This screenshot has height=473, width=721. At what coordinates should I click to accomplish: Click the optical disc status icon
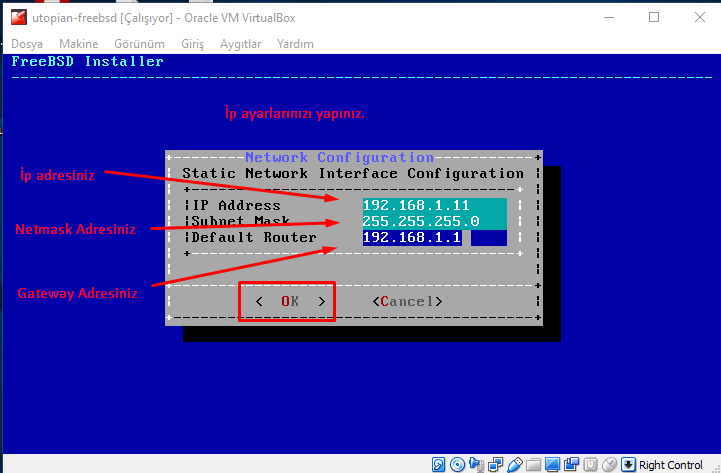point(458,465)
